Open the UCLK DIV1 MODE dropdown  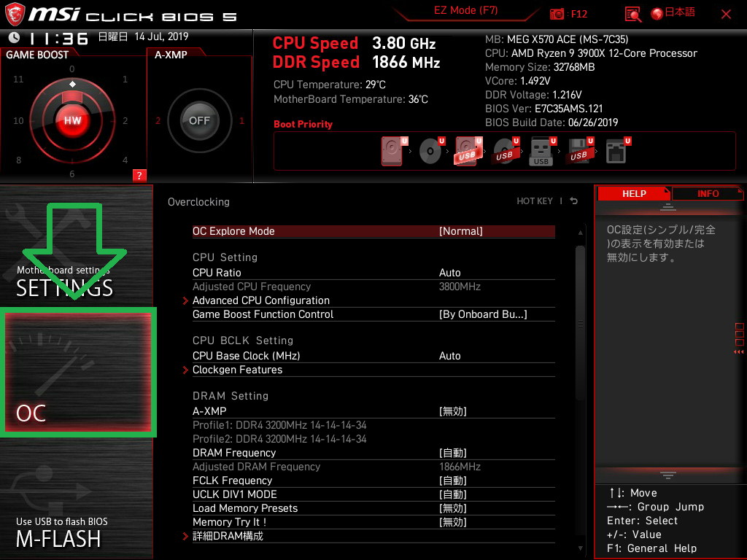point(373,494)
